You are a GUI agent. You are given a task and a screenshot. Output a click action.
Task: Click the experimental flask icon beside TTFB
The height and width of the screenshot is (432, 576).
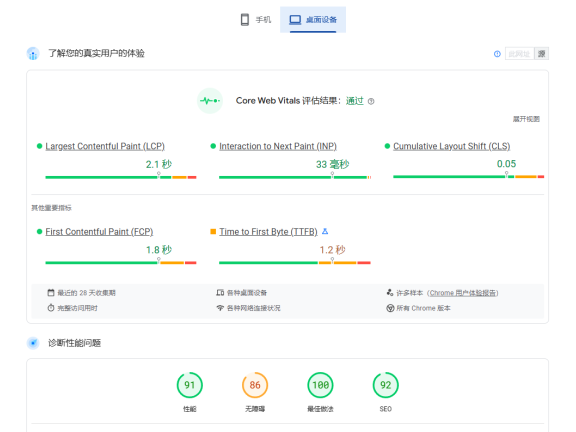click(x=325, y=231)
